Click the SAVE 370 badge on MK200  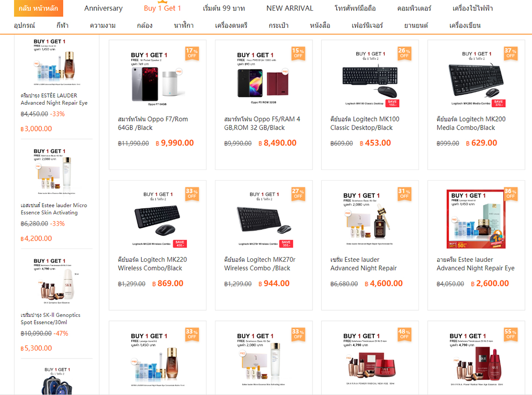pyautogui.click(x=499, y=103)
